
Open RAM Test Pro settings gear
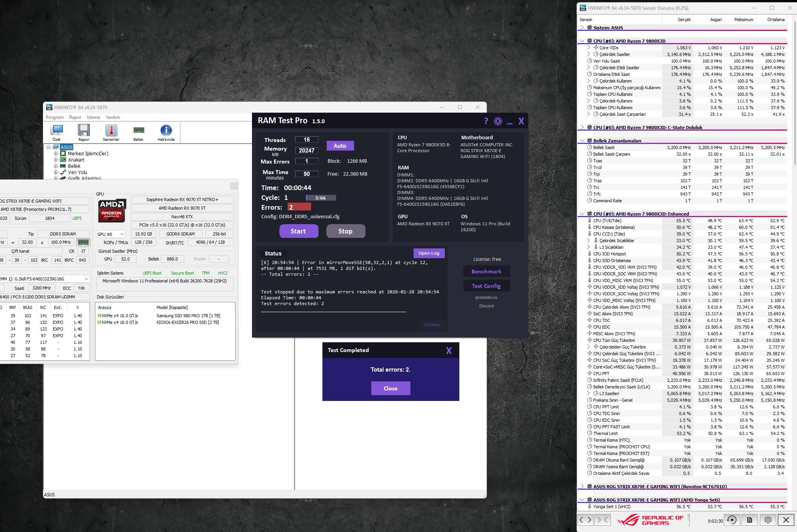(x=498, y=121)
